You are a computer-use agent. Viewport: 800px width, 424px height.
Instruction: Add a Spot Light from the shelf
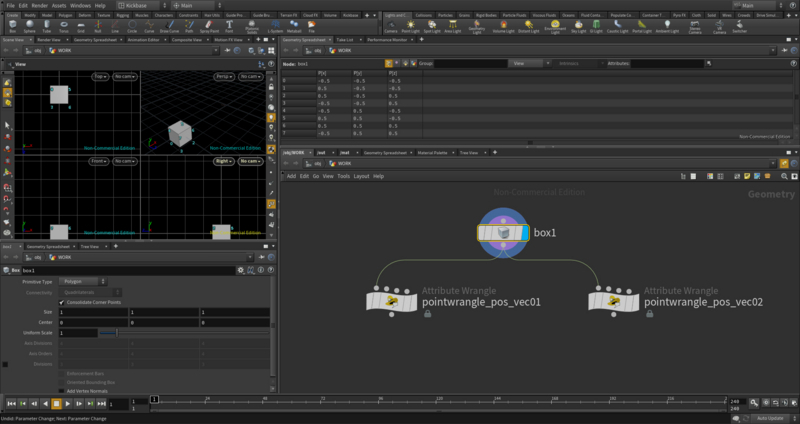coord(432,26)
